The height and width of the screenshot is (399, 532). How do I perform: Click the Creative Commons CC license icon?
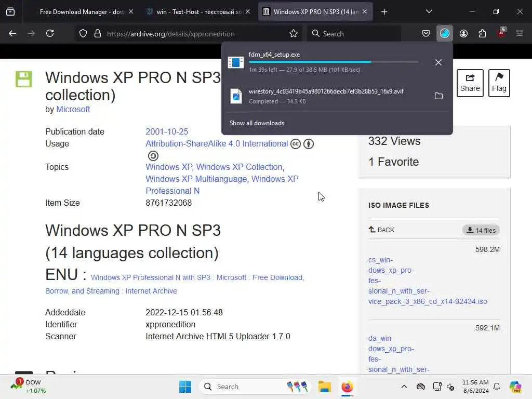point(296,144)
